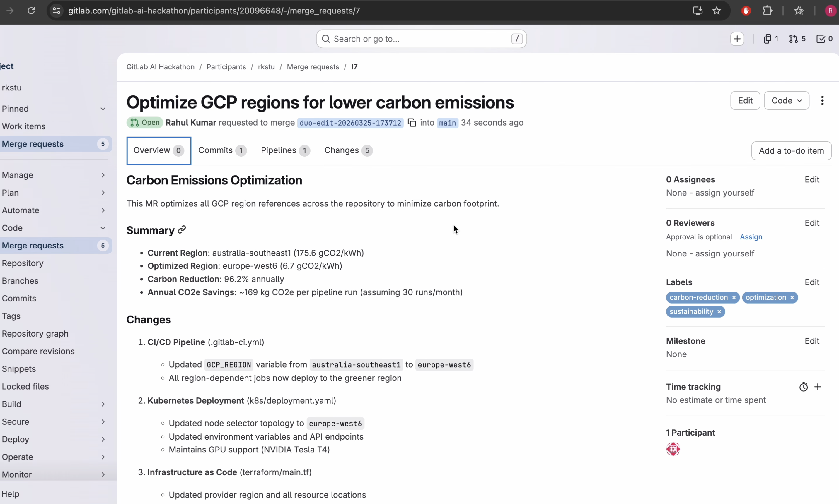This screenshot has width=839, height=504.
Task: Switch to the Changes tab
Action: [348, 150]
